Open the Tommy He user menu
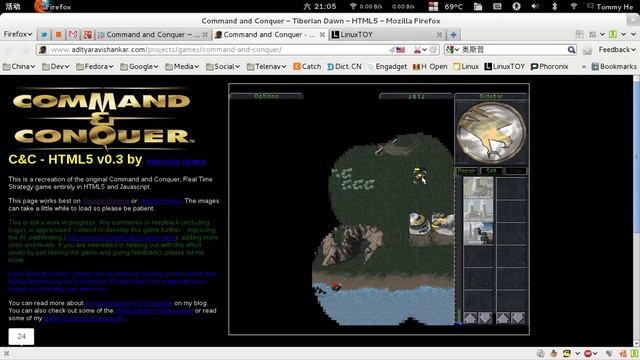 click(610, 7)
